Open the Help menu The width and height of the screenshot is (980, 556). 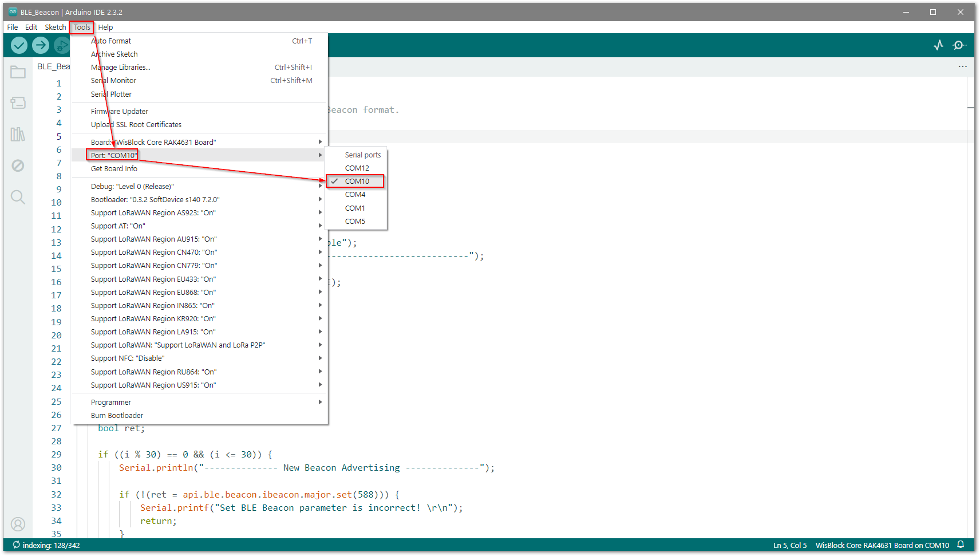[105, 27]
